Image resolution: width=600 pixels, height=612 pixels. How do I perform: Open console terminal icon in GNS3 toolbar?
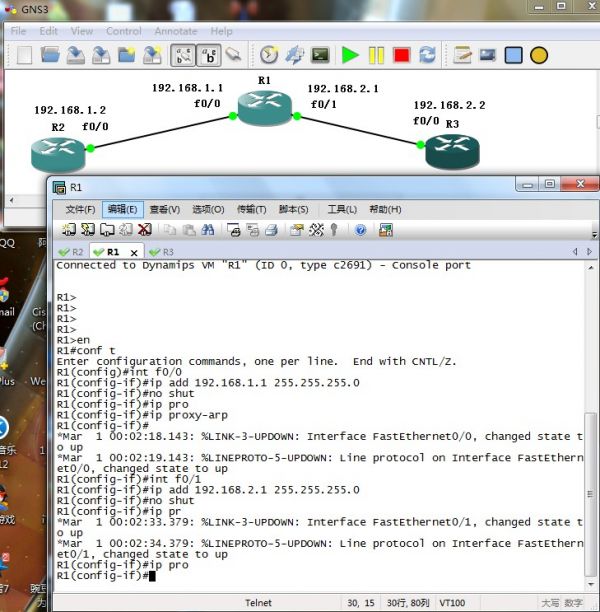coord(320,55)
